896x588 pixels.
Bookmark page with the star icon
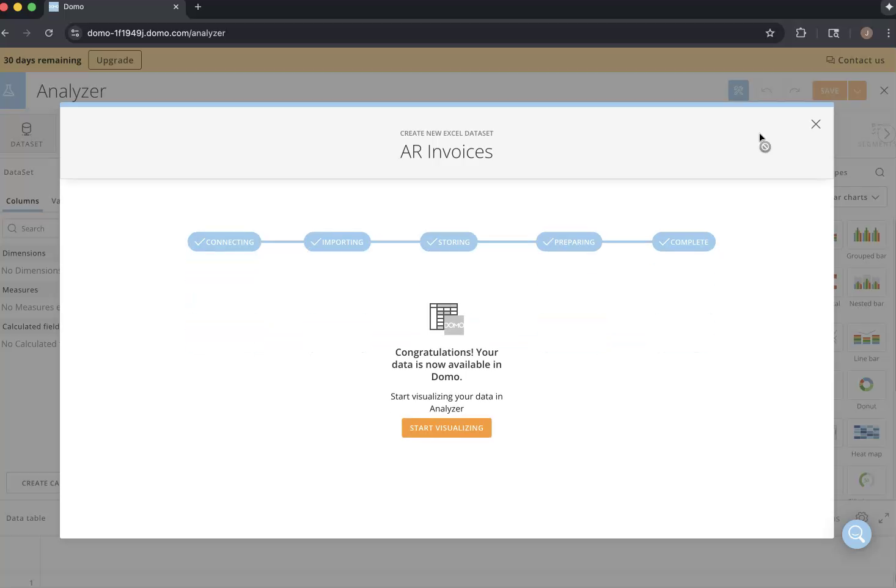tap(770, 33)
